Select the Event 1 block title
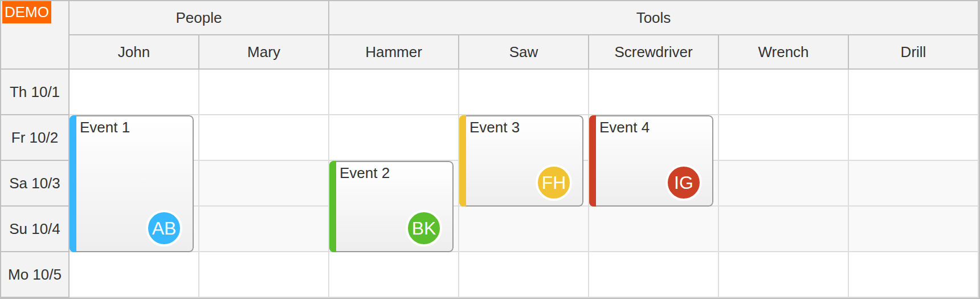 point(105,127)
